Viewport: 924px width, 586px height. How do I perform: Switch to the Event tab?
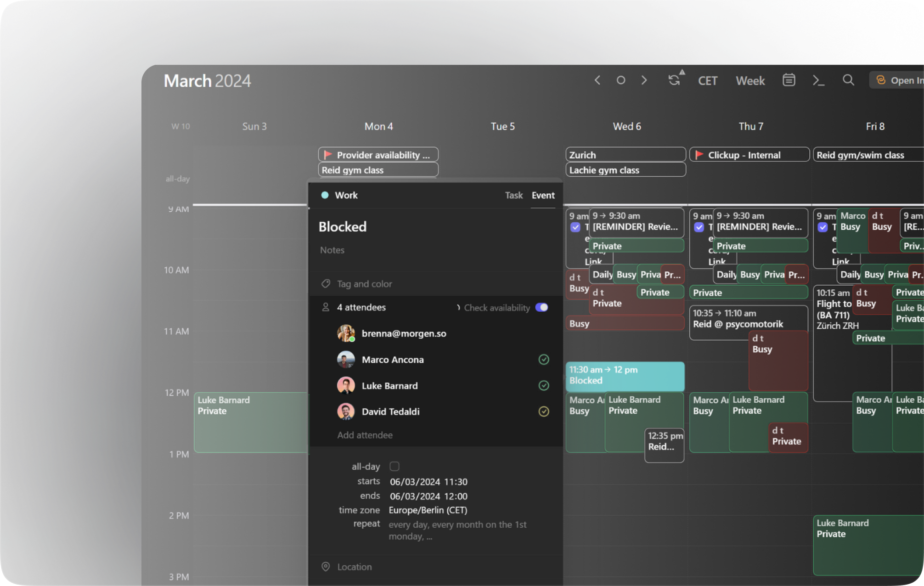(x=543, y=195)
